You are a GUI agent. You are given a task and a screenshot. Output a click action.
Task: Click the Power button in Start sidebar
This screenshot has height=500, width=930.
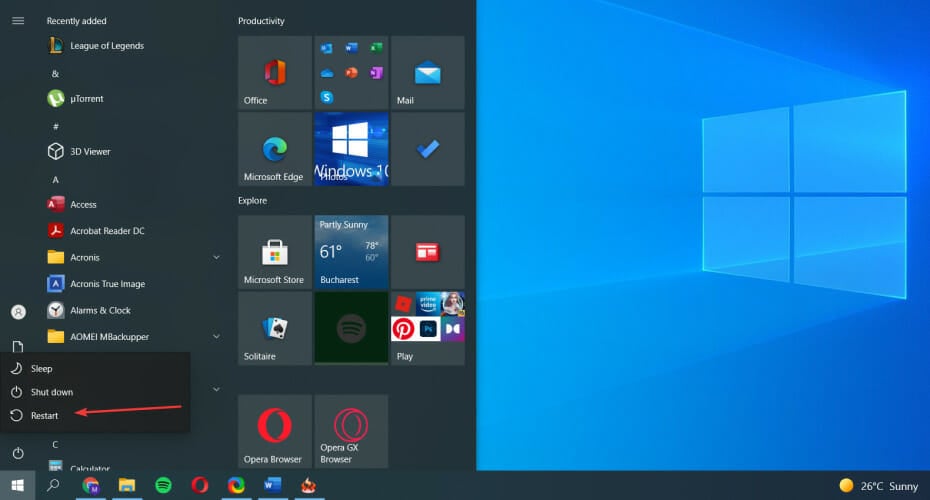[x=18, y=453]
